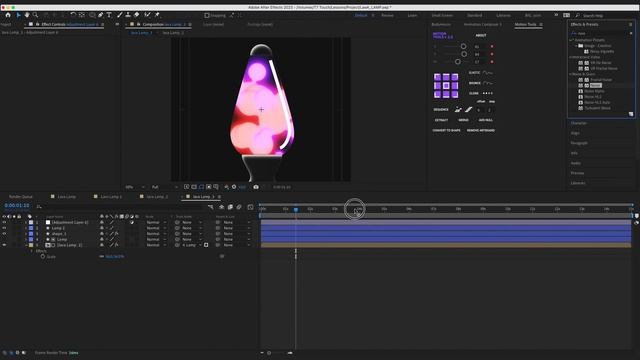Switch to the Render Queue tab
640x360 pixels.
tap(21, 197)
